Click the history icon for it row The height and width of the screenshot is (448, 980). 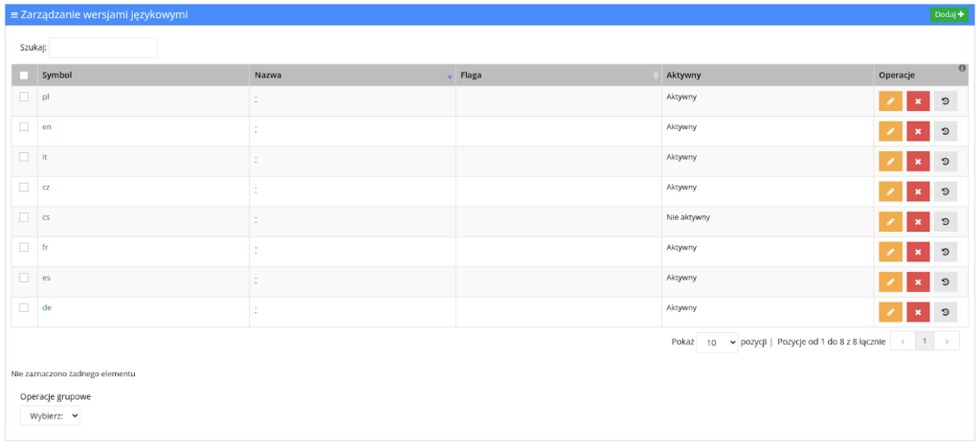[x=946, y=162]
